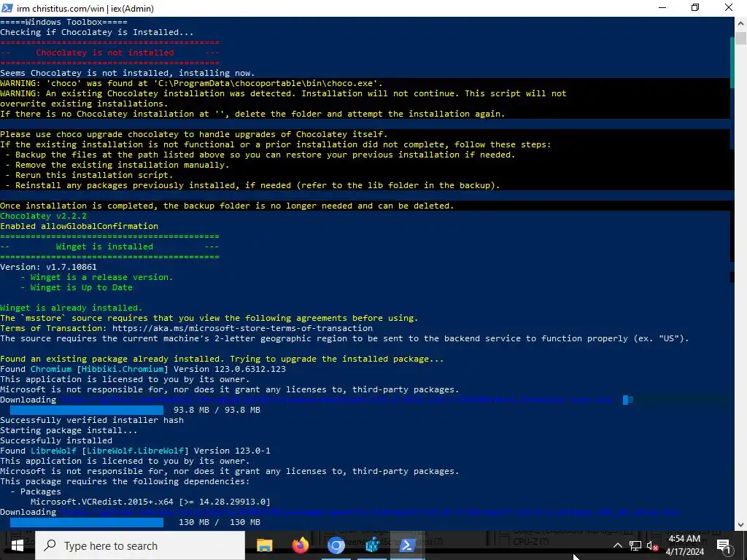Viewport: 747px width, 560px height.
Task: Click the PowerShell icon in the title bar
Action: [x=7, y=8]
